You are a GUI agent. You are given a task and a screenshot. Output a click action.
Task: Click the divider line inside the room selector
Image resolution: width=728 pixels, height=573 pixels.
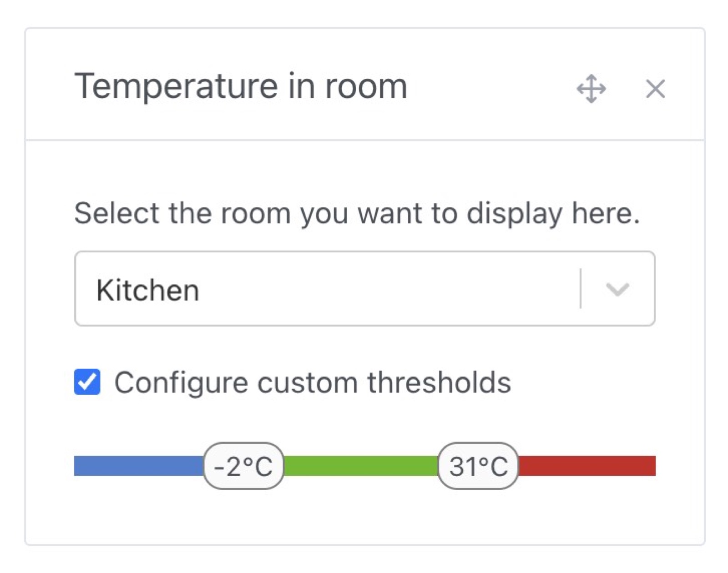click(x=581, y=287)
